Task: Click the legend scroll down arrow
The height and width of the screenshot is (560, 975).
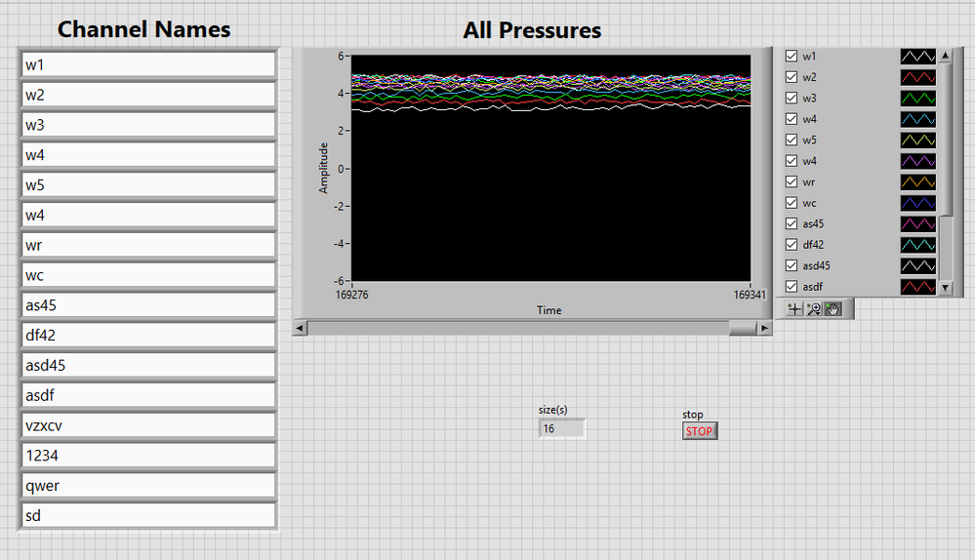Action: point(945,288)
